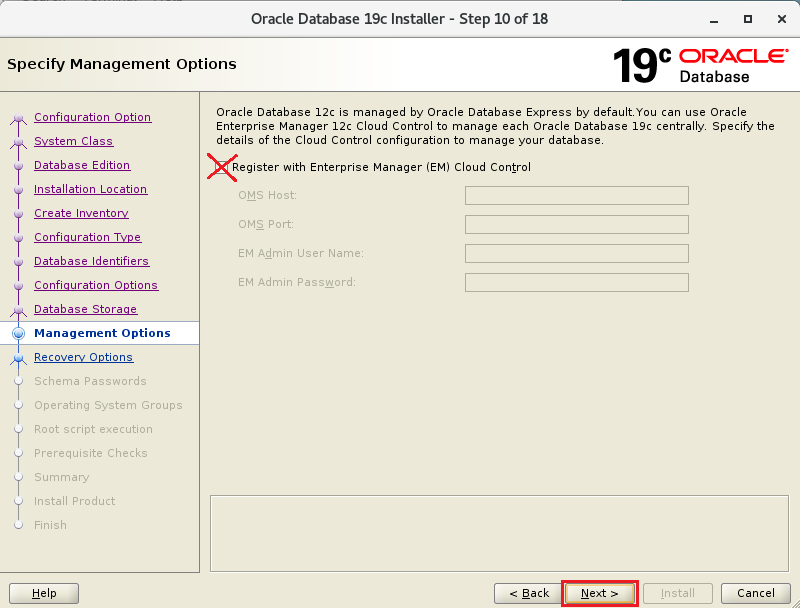This screenshot has width=800, height=608.
Task: Open the System Class step link
Action: (73, 141)
